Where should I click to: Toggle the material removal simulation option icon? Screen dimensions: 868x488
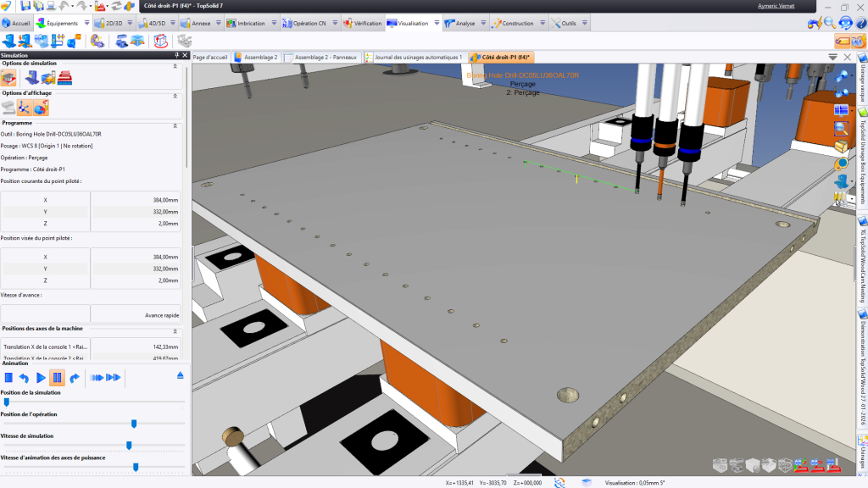pyautogui.click(x=8, y=78)
